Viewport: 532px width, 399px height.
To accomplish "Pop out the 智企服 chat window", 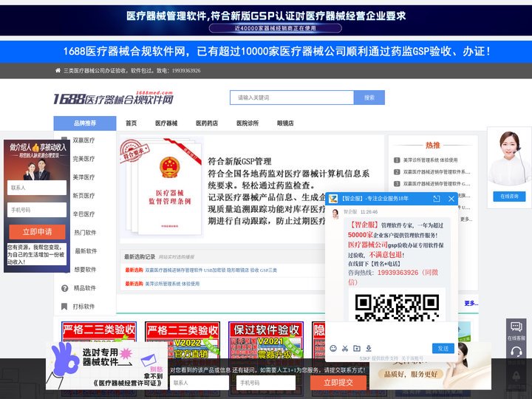I will [x=437, y=199].
